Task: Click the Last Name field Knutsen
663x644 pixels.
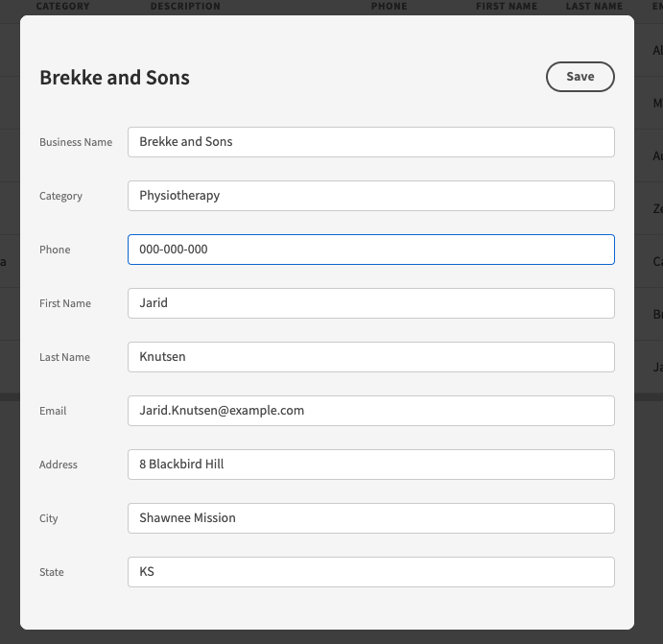Action: tap(370, 357)
